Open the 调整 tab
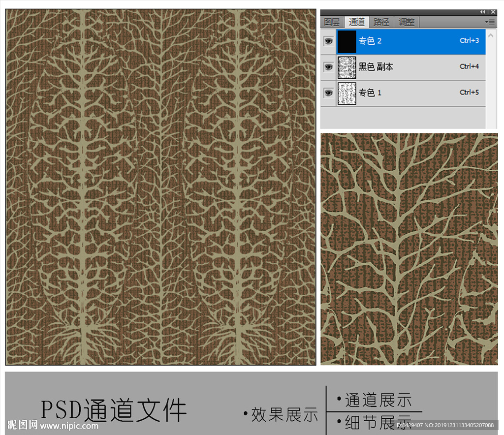504x435 pixels. click(406, 22)
